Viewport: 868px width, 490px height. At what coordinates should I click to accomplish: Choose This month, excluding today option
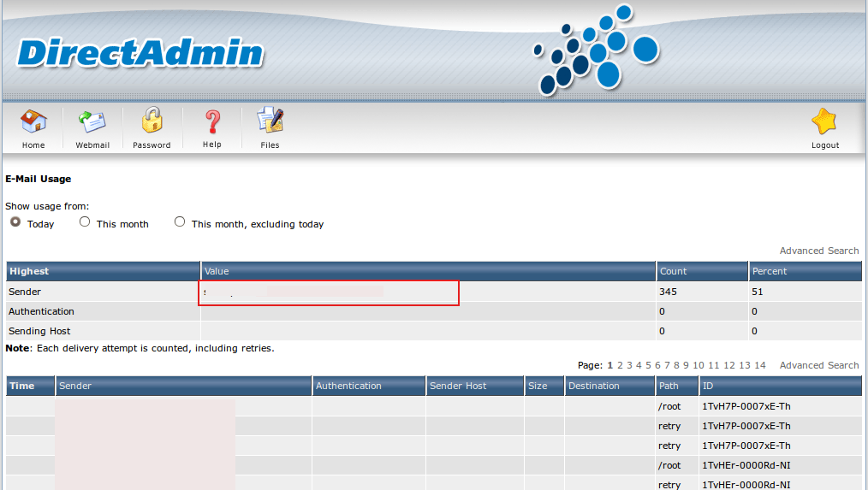click(x=180, y=222)
